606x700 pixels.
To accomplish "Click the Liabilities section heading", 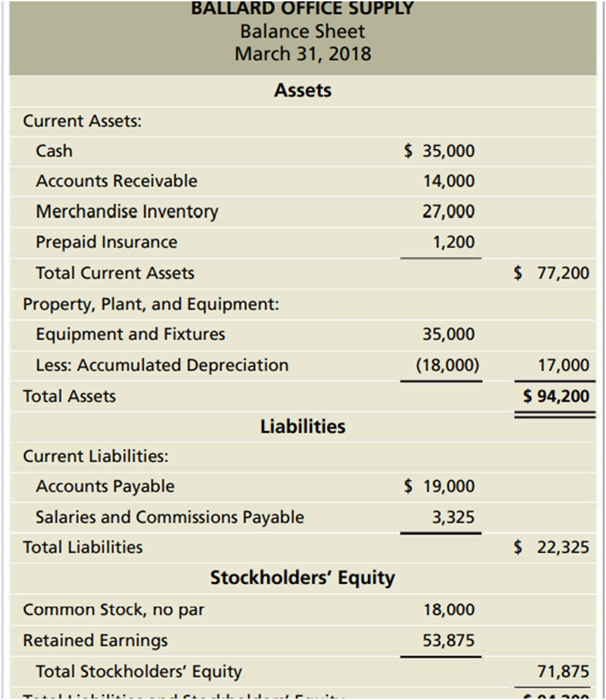I will click(x=302, y=427).
